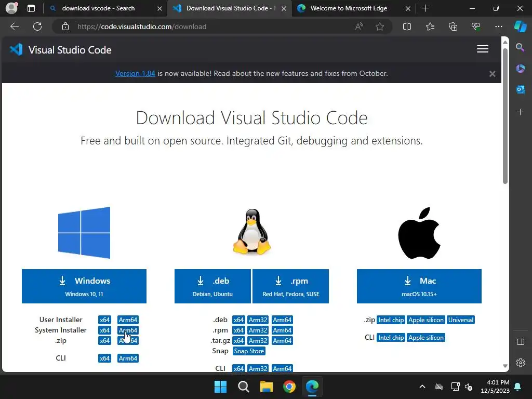532x399 pixels.
Task: Open sidebar settings gear icon
Action: tap(520, 363)
